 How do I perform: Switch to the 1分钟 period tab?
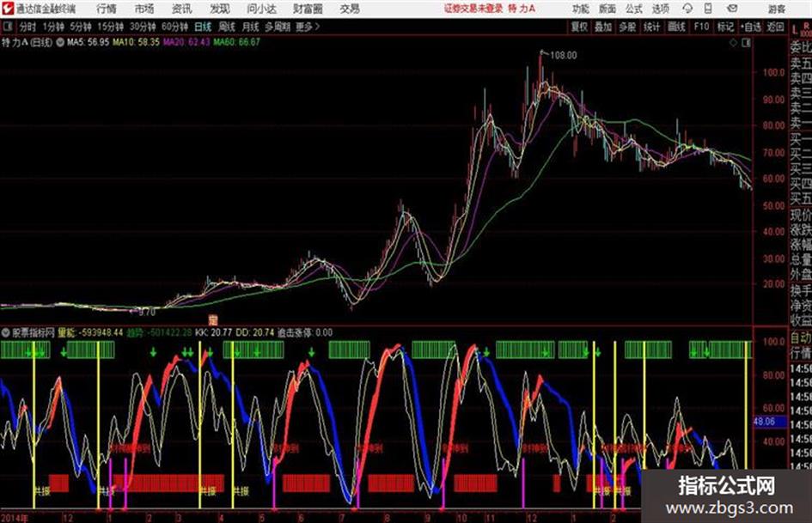point(53,27)
